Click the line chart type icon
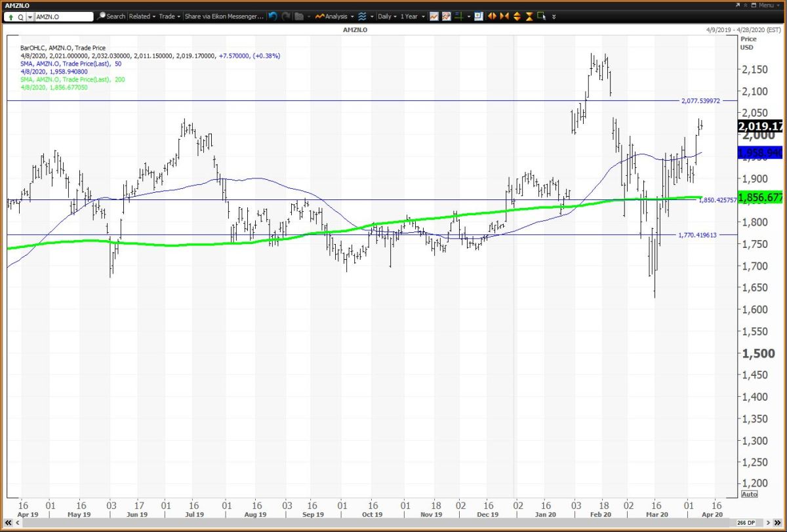The height and width of the screenshot is (532, 787). [434, 16]
